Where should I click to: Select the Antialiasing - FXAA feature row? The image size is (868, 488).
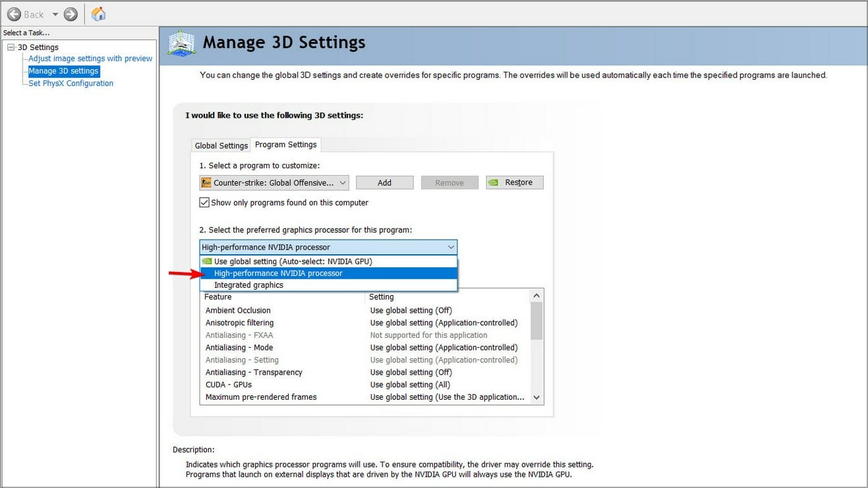click(x=365, y=335)
